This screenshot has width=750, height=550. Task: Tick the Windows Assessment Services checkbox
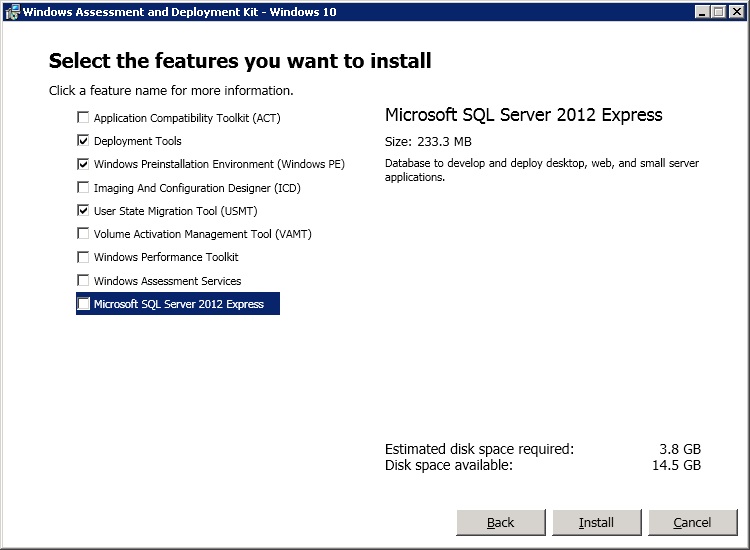[84, 281]
